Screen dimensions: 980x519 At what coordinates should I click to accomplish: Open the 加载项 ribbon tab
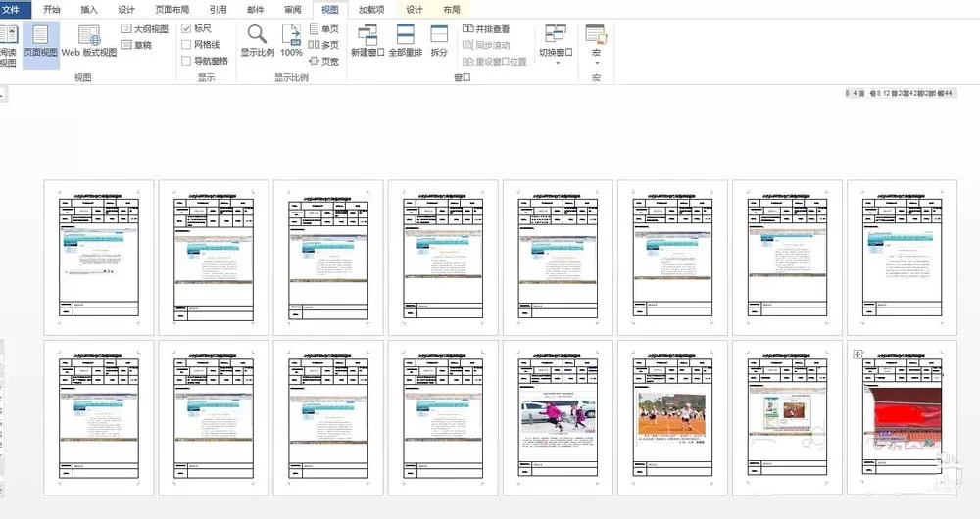pyautogui.click(x=371, y=10)
